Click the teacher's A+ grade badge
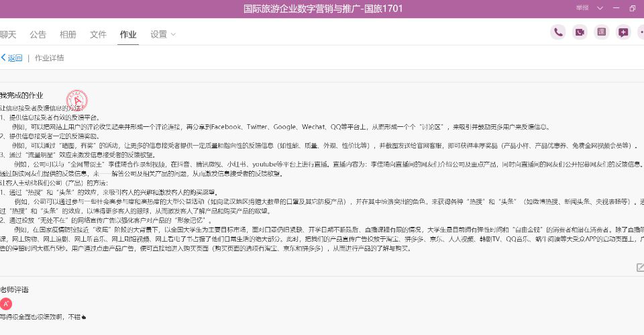Screen dimensions: 644x335 pos(7,303)
